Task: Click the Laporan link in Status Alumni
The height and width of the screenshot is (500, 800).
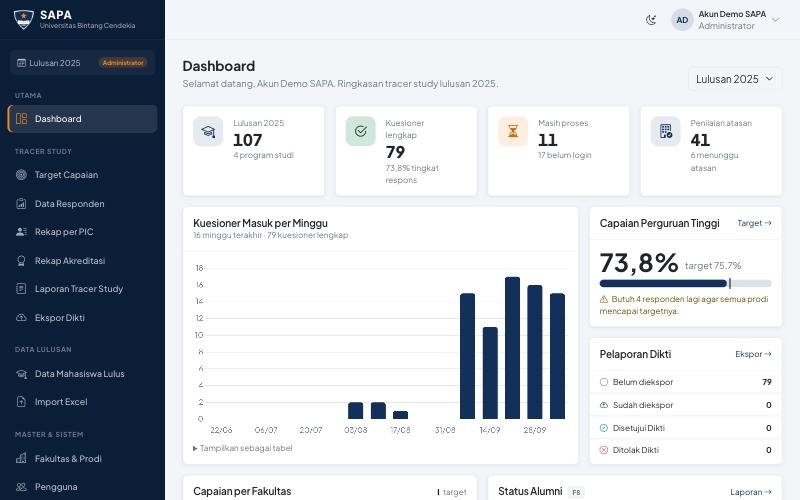Action: point(751,492)
